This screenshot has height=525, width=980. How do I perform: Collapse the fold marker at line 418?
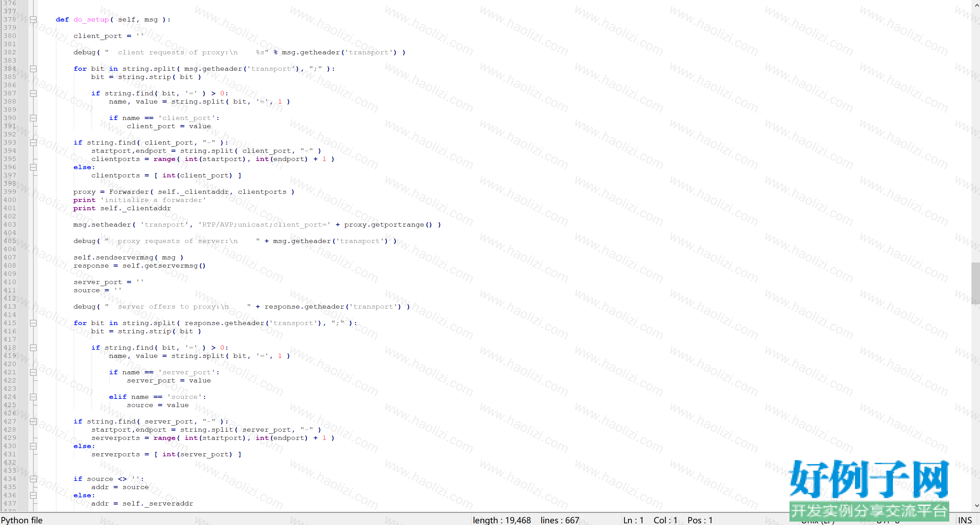tap(33, 348)
